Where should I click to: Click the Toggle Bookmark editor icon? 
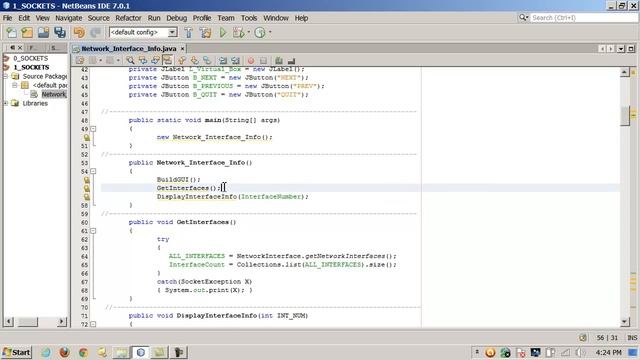click(207, 60)
